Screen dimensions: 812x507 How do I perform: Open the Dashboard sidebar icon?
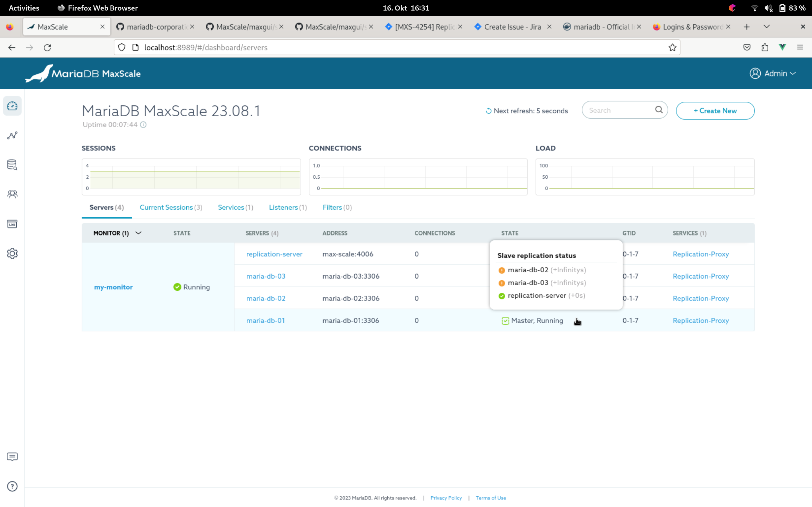coord(12,106)
